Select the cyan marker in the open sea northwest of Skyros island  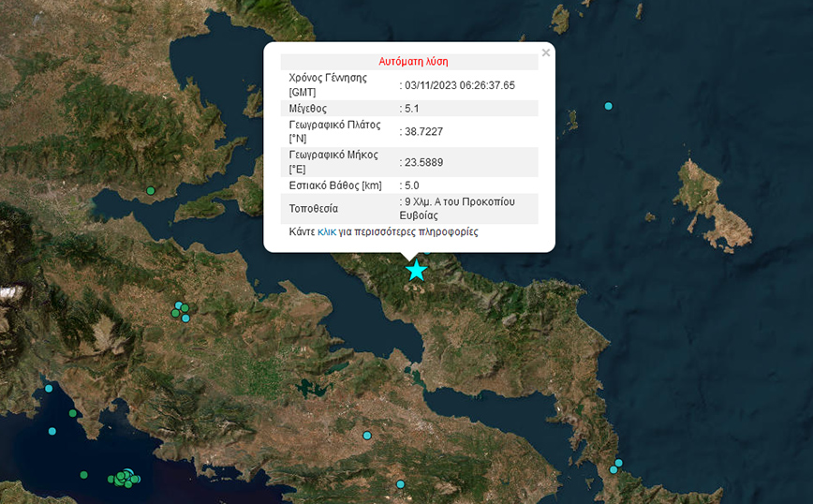608,106
